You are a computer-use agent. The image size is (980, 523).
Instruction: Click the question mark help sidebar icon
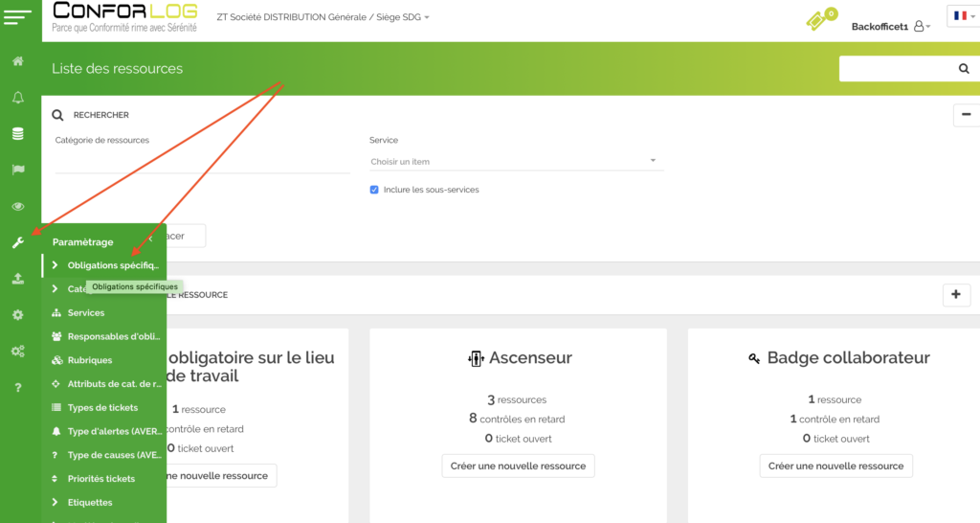coord(17,387)
